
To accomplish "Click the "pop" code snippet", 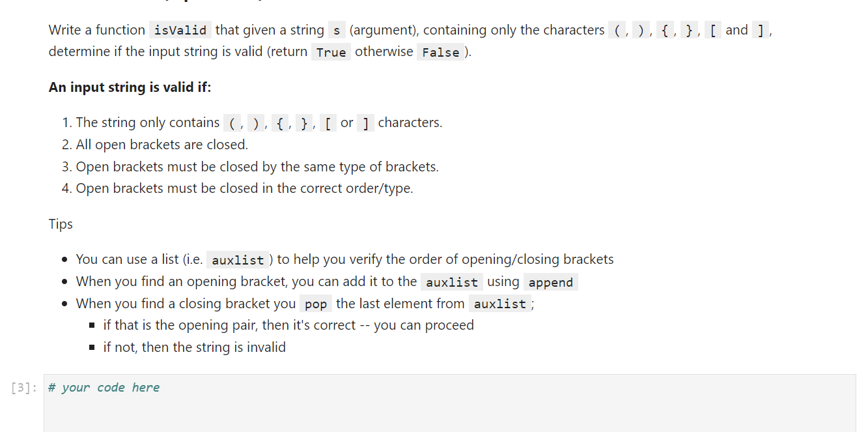I will point(316,304).
